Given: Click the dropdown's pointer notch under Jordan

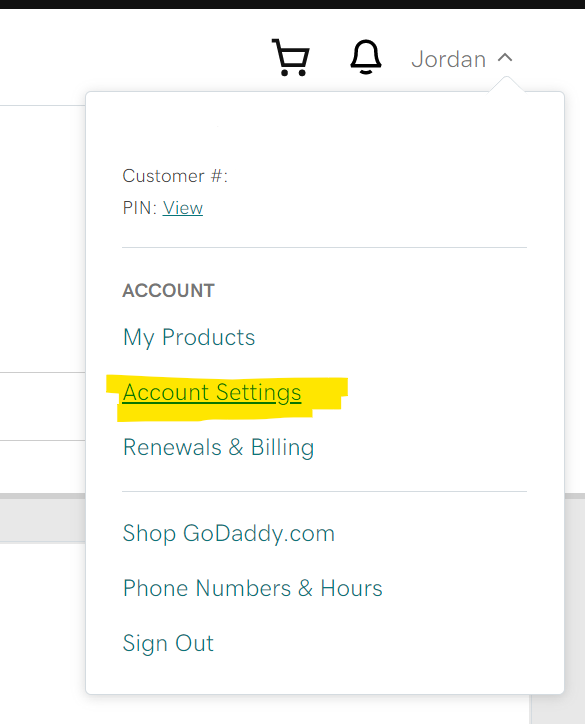Looking at the screenshot, I should (x=507, y=84).
